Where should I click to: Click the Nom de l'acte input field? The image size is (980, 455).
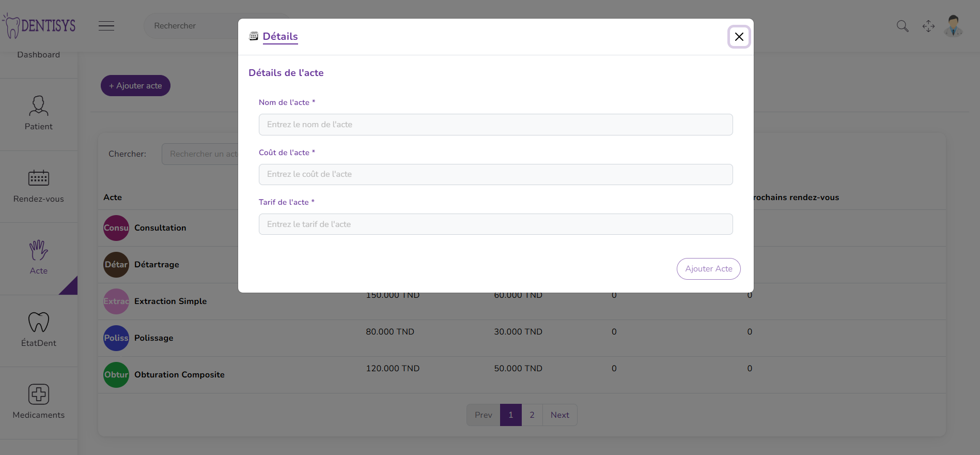[x=495, y=125]
